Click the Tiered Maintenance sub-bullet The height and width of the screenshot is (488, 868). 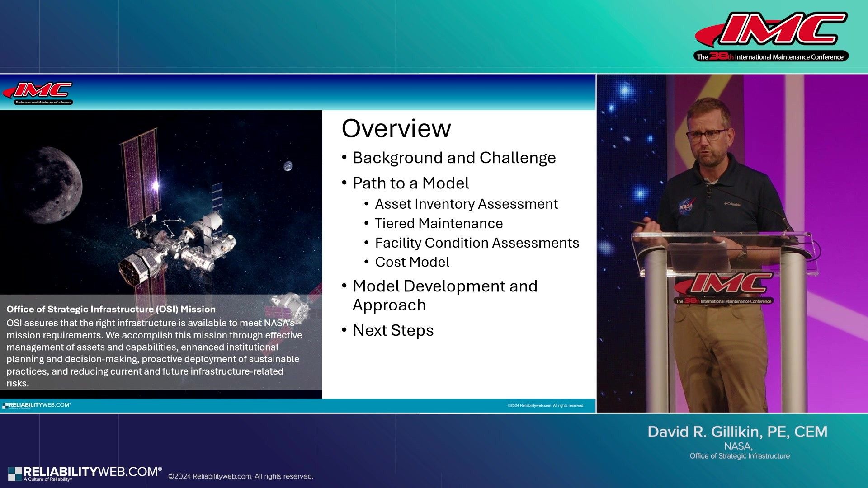[x=439, y=223]
